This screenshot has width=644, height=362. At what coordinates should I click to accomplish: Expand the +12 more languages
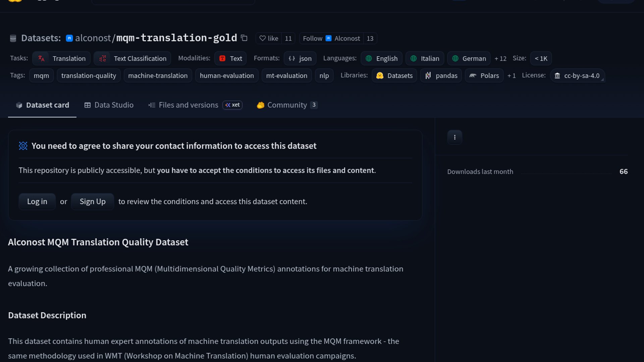[x=500, y=59]
